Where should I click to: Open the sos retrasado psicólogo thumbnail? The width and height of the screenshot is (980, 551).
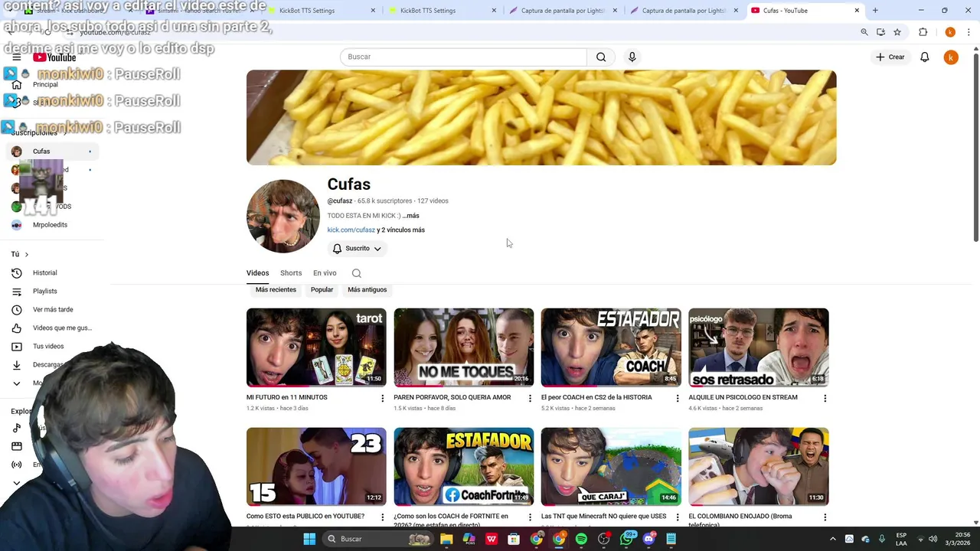pos(758,347)
